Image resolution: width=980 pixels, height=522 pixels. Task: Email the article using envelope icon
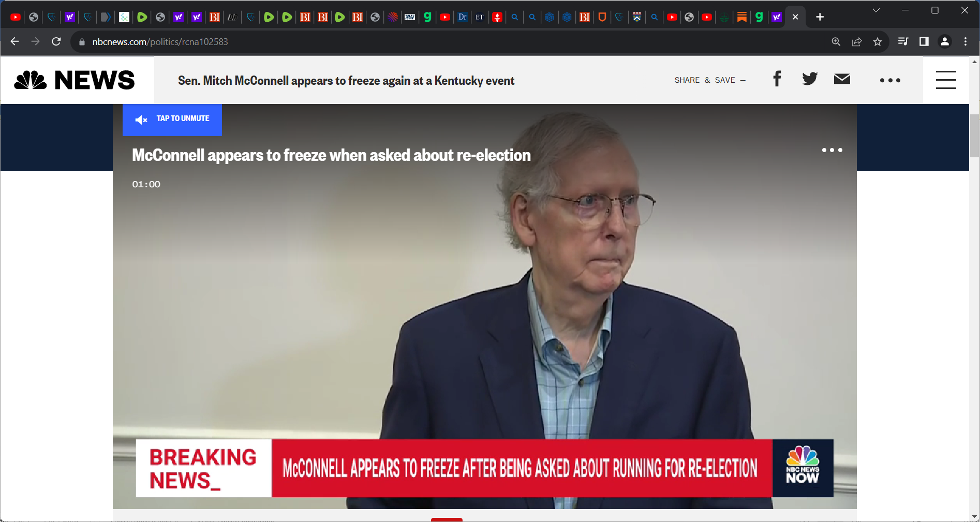click(x=842, y=79)
